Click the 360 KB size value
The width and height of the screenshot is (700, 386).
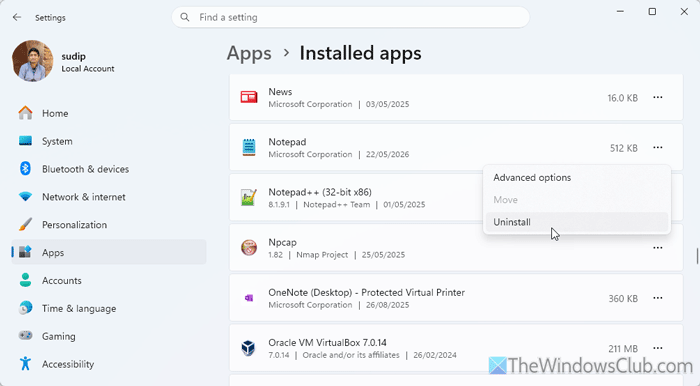623,299
